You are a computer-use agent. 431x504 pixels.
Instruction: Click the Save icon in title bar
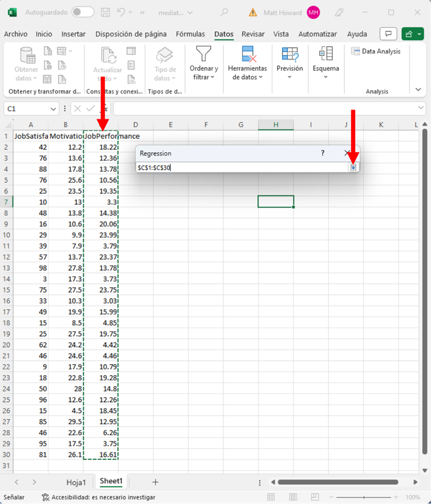coord(106,12)
